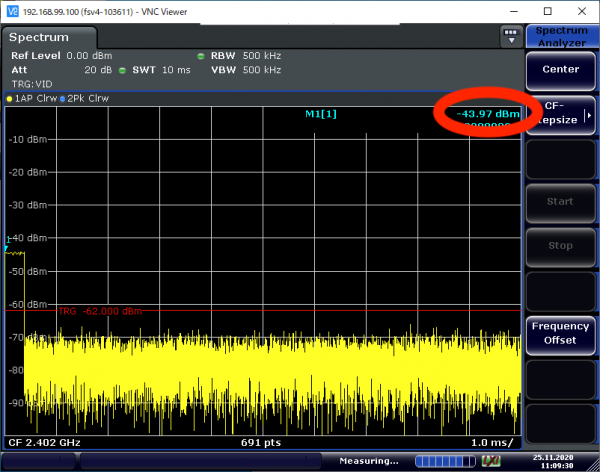
Task: Click the M1[1] marker label
Action: 321,114
